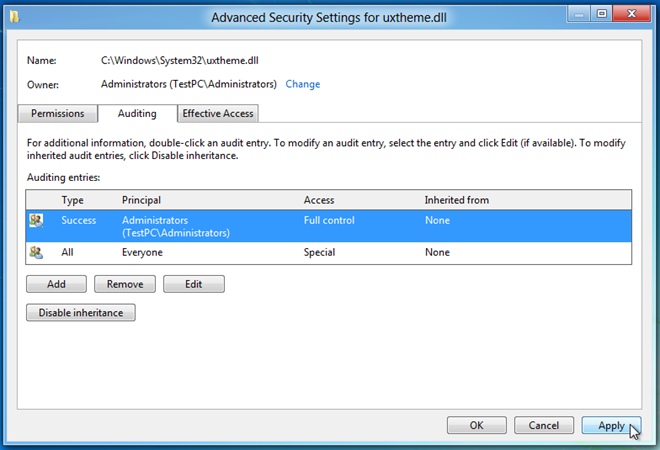Apply the security settings
Viewport: 660px width, 450px height.
click(612, 425)
